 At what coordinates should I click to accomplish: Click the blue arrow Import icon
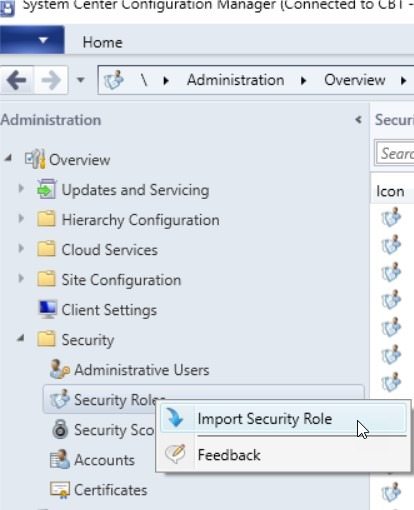click(175, 418)
